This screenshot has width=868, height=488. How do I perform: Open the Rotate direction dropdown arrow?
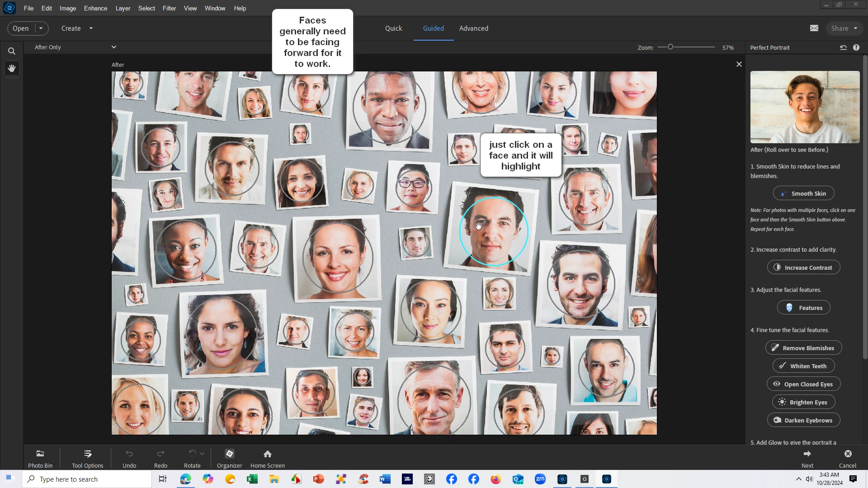point(202,453)
